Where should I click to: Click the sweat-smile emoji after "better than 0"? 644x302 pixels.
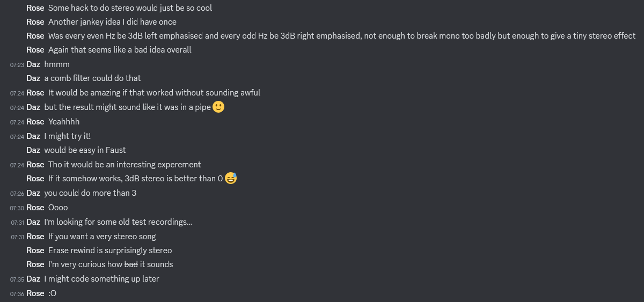click(x=231, y=179)
